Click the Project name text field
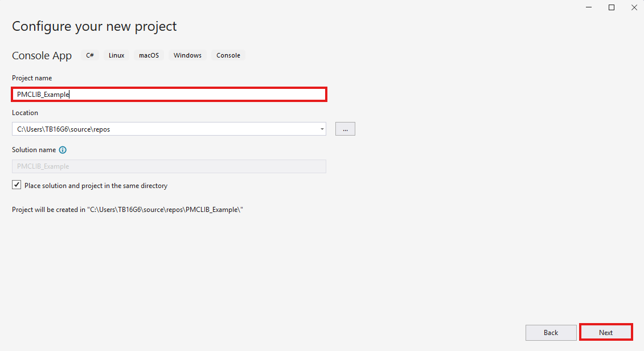644x351 pixels. (169, 95)
